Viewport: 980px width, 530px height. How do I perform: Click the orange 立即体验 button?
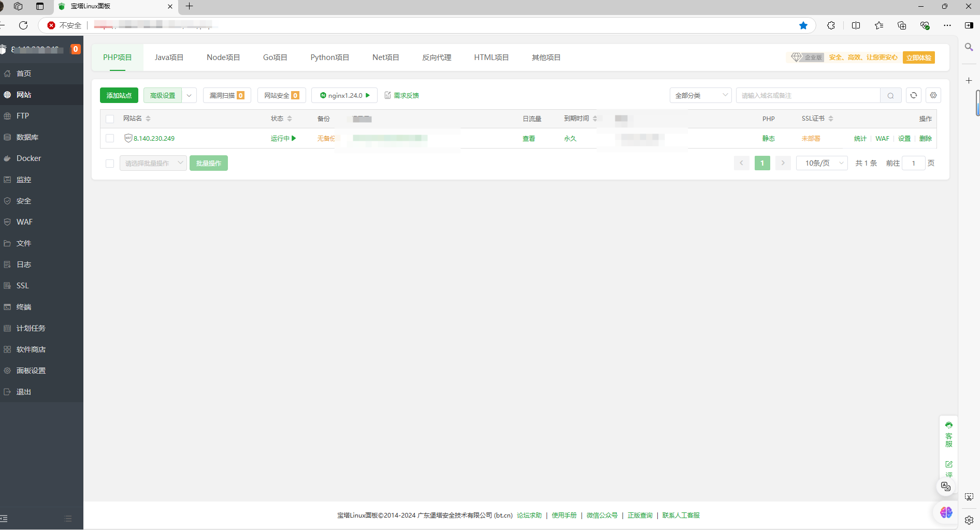tap(919, 57)
